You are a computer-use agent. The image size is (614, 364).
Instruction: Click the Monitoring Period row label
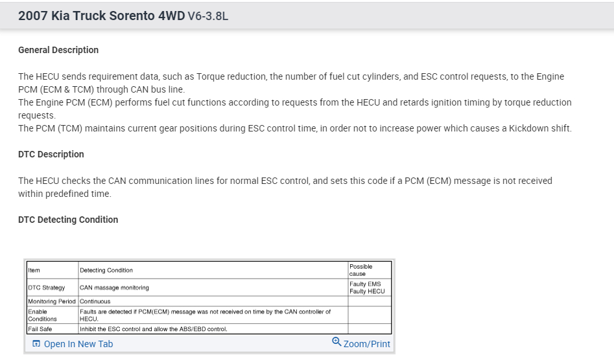(x=52, y=301)
